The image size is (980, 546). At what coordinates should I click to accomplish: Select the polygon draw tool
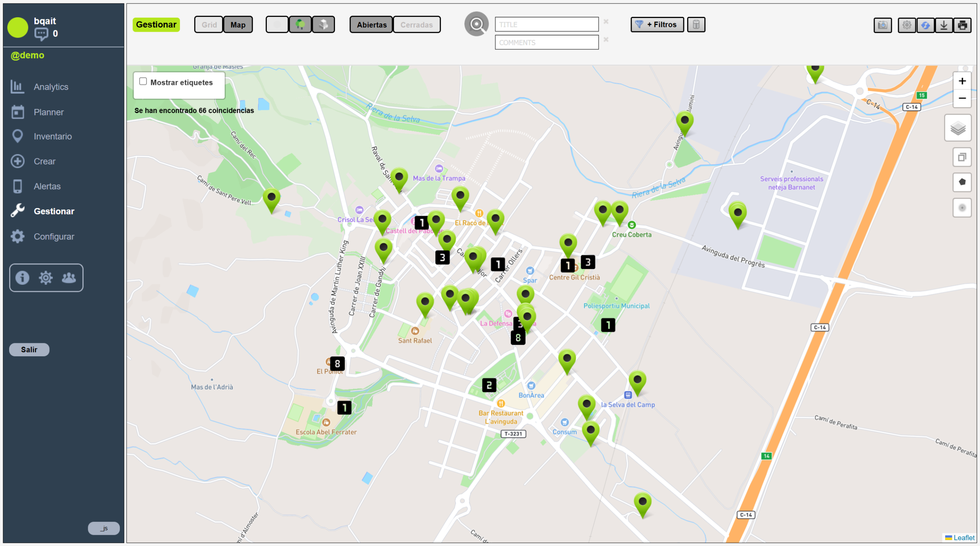coord(962,182)
